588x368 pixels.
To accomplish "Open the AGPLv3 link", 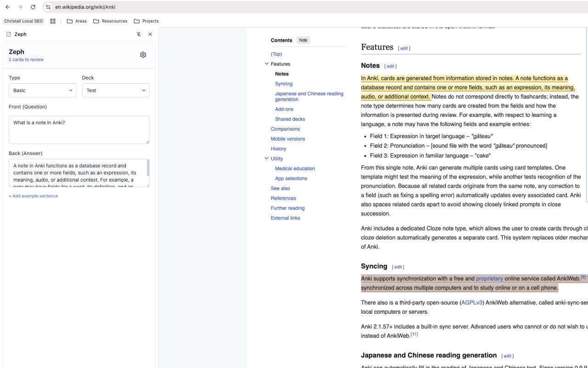I will tap(472, 303).
